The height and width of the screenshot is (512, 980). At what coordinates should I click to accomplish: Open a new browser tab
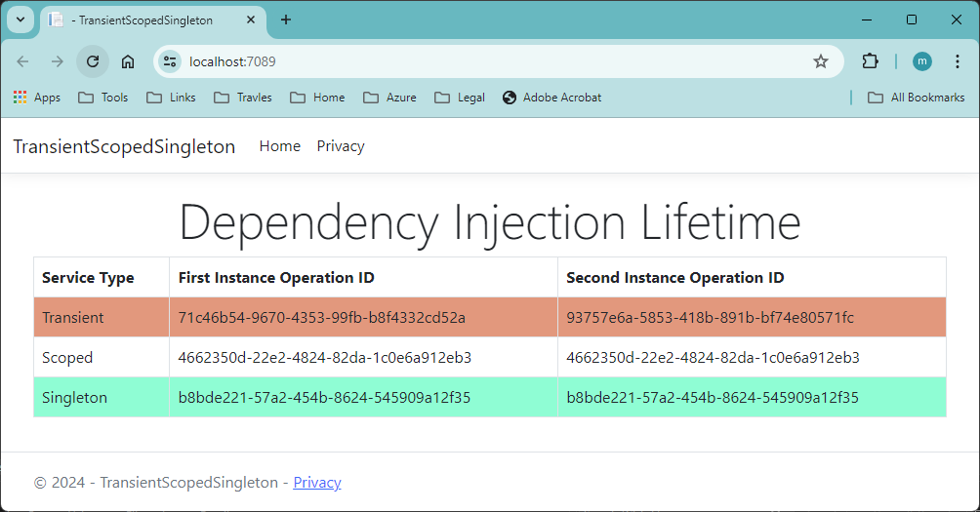click(x=286, y=20)
